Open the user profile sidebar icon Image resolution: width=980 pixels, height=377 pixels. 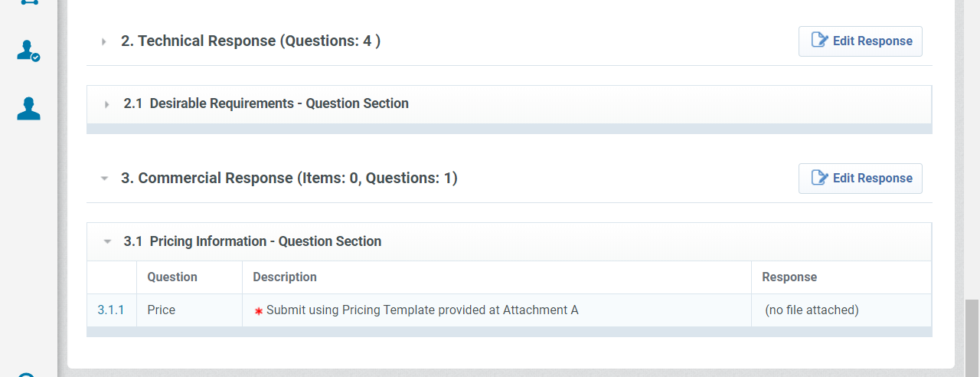(28, 109)
